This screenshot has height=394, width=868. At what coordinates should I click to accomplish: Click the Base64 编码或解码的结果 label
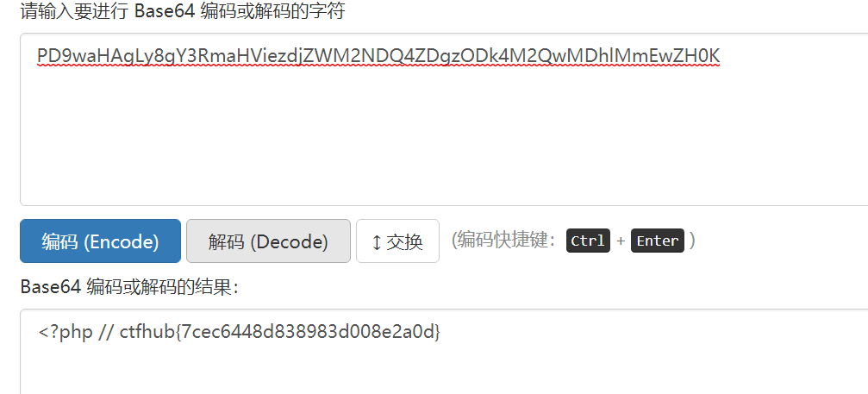point(129,286)
